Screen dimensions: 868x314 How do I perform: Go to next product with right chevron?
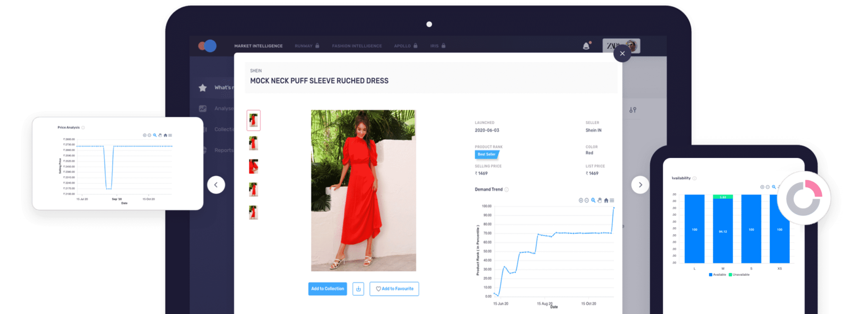coord(640,185)
